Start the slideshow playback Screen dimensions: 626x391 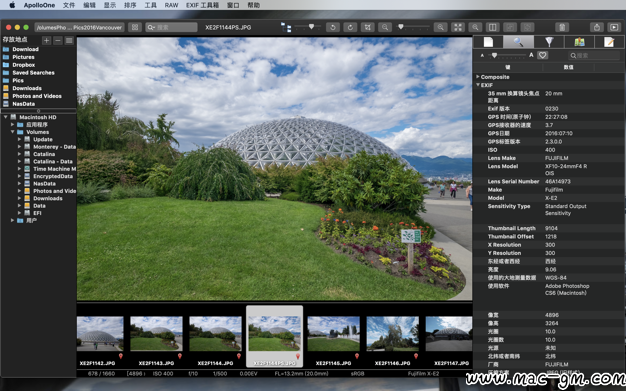pyautogui.click(x=614, y=27)
